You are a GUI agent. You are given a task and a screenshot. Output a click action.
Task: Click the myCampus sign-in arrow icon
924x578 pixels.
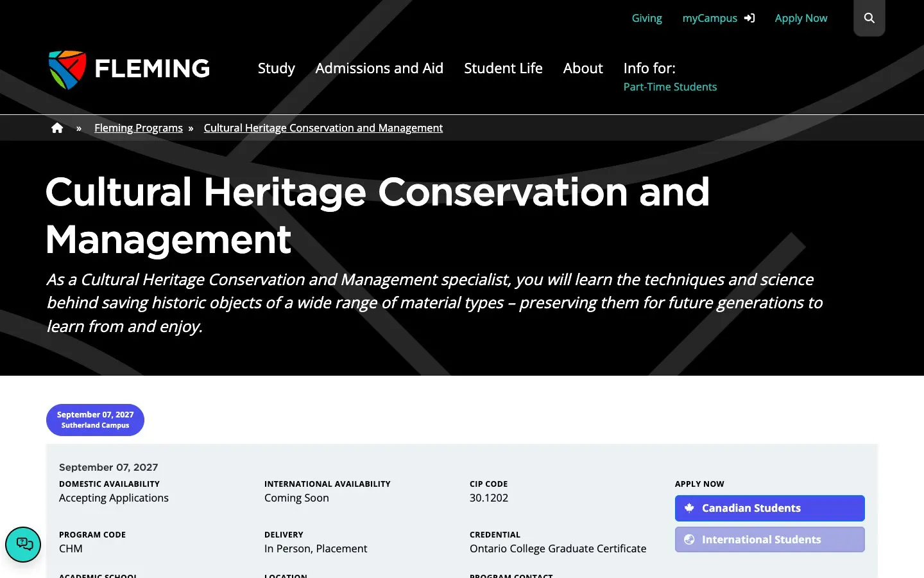749,18
